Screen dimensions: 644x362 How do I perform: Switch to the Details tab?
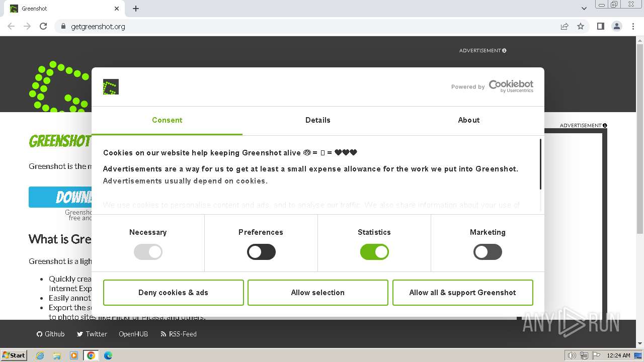[x=318, y=120]
